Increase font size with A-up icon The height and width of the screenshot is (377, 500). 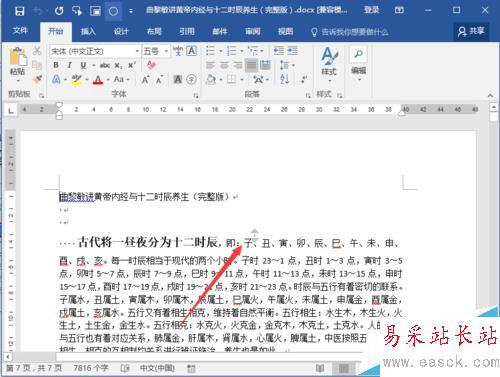click(145, 80)
